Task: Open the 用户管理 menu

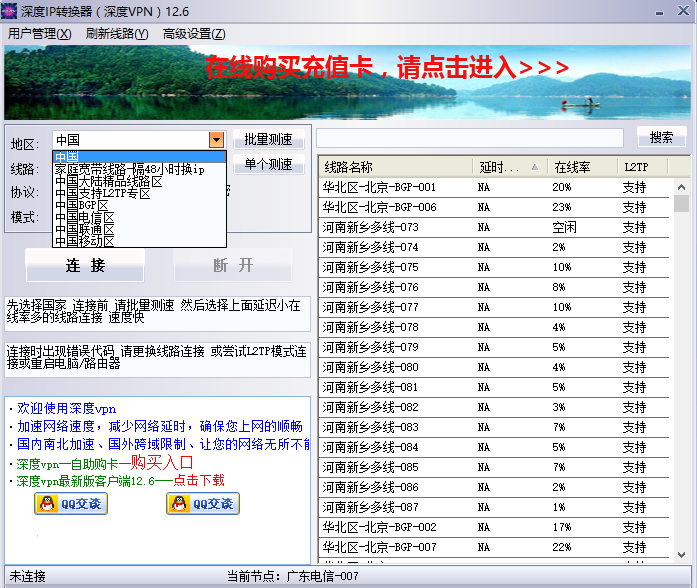Action: click(40, 34)
